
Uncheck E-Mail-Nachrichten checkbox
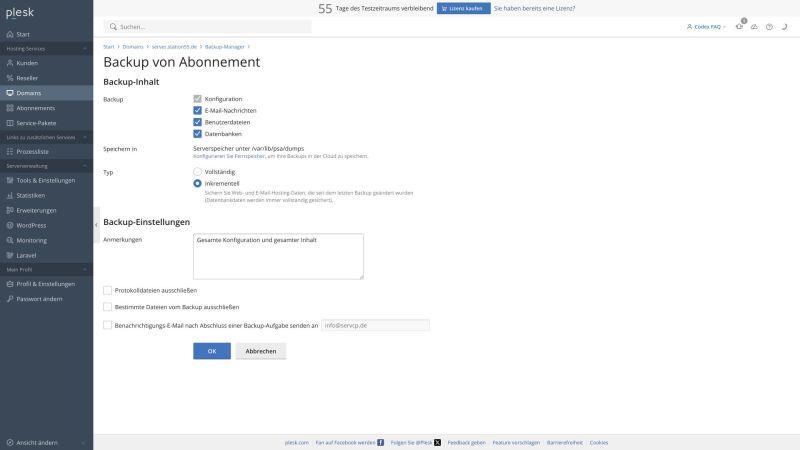click(x=197, y=110)
